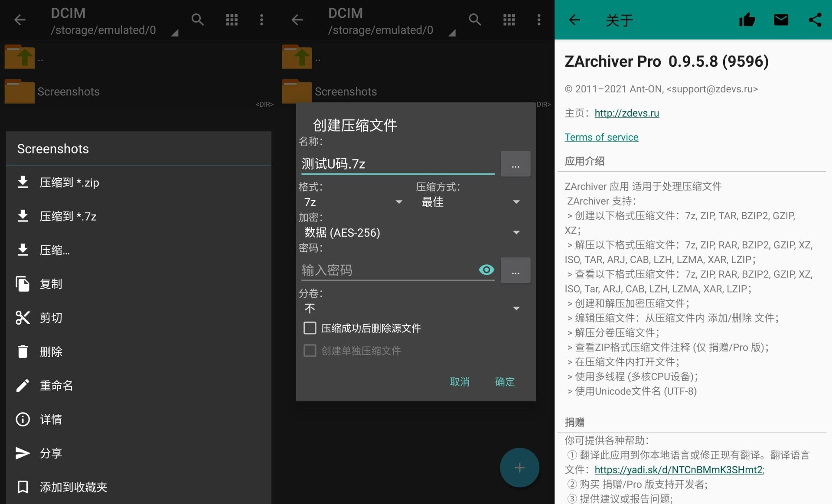
Task: Open email feedback from the About screen
Action: pyautogui.click(x=780, y=20)
